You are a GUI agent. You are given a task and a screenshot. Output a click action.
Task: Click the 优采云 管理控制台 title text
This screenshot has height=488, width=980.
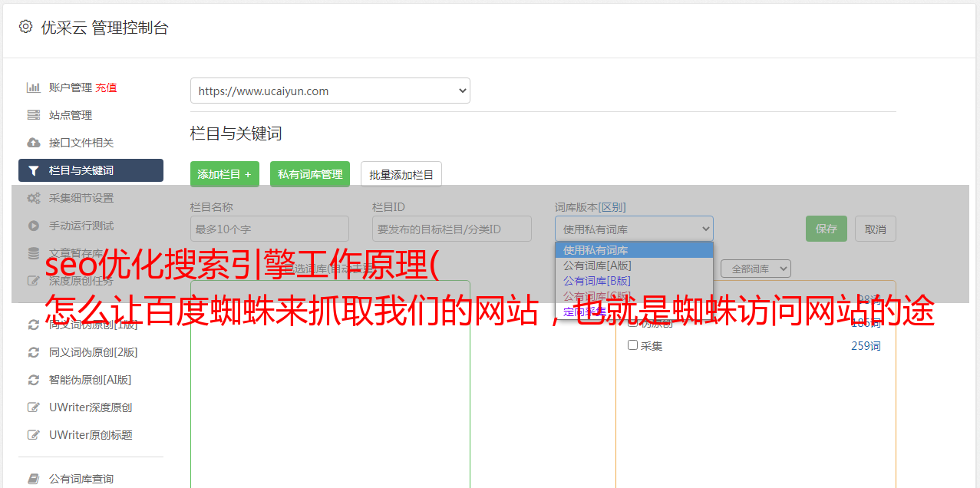[x=104, y=28]
